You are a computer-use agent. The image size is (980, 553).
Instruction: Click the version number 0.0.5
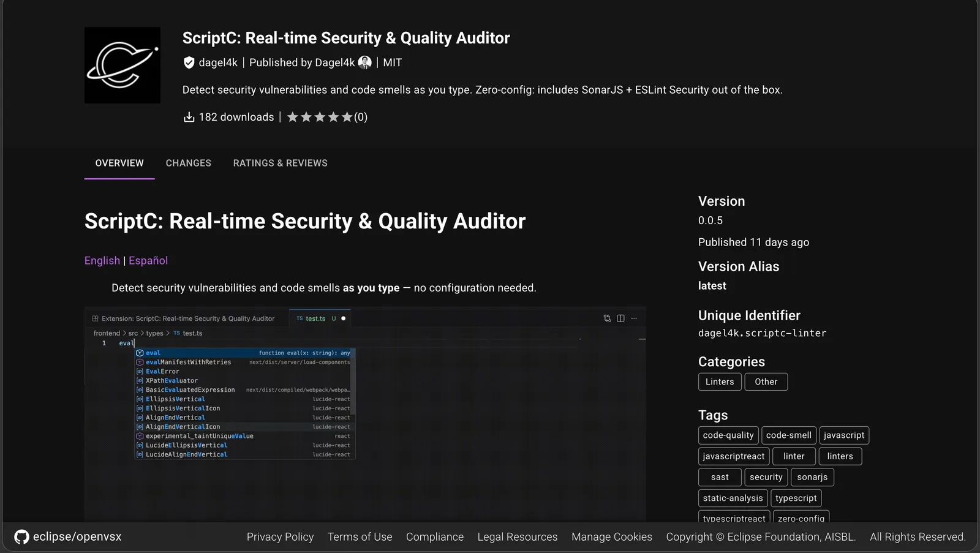pyautogui.click(x=710, y=220)
